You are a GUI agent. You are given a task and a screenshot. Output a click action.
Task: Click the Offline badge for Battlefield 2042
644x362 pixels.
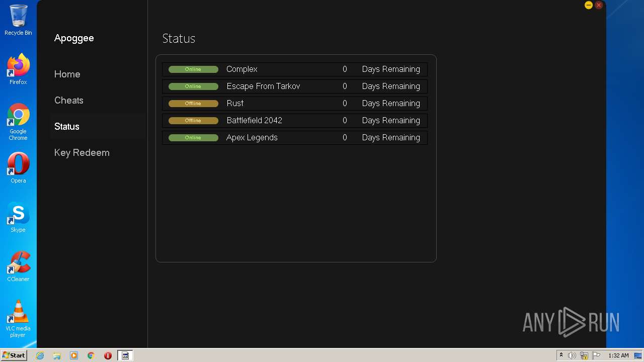pyautogui.click(x=193, y=121)
